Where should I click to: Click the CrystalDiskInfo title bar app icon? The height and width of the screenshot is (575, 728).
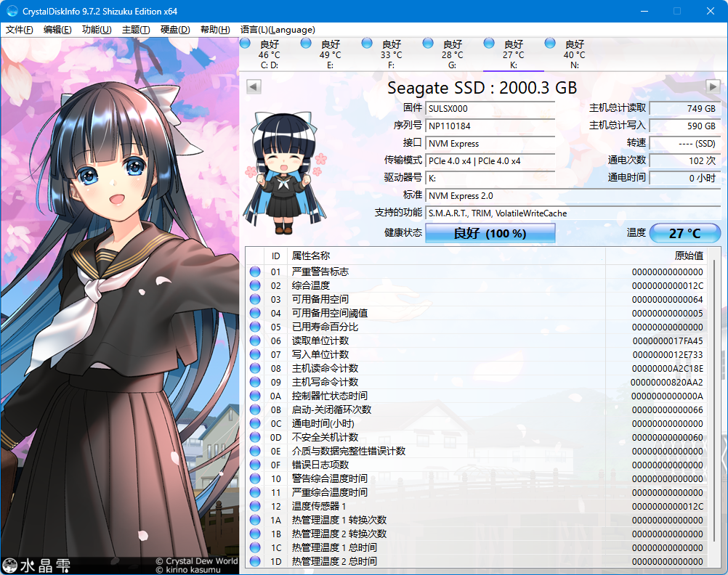pyautogui.click(x=12, y=11)
